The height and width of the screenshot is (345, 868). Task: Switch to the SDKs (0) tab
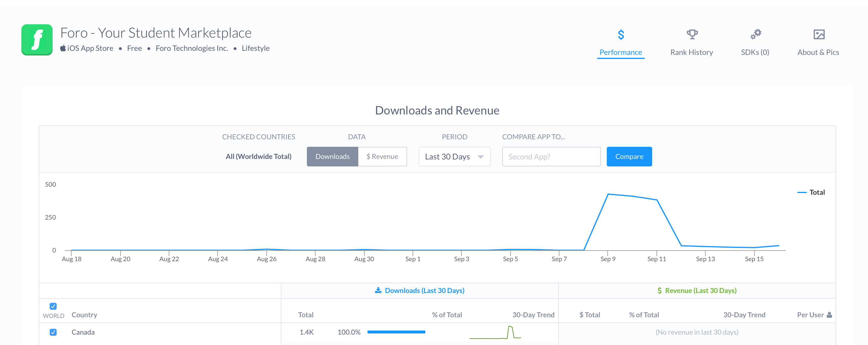pos(755,52)
